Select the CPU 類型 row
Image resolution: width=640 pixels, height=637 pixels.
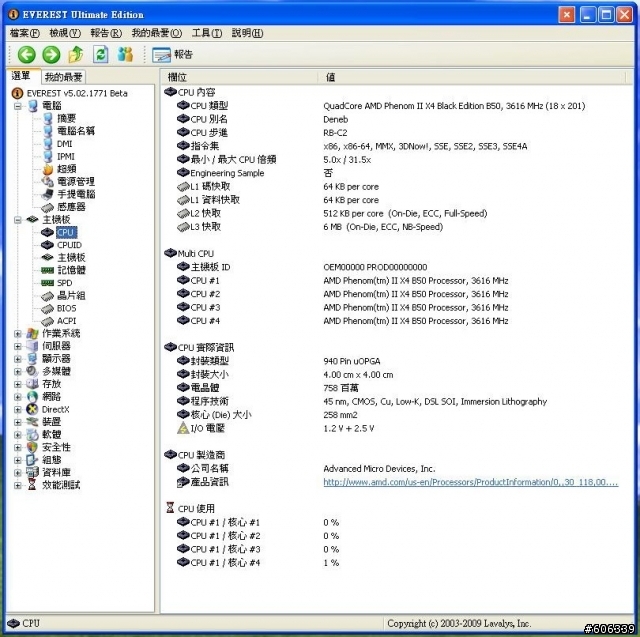(397, 106)
